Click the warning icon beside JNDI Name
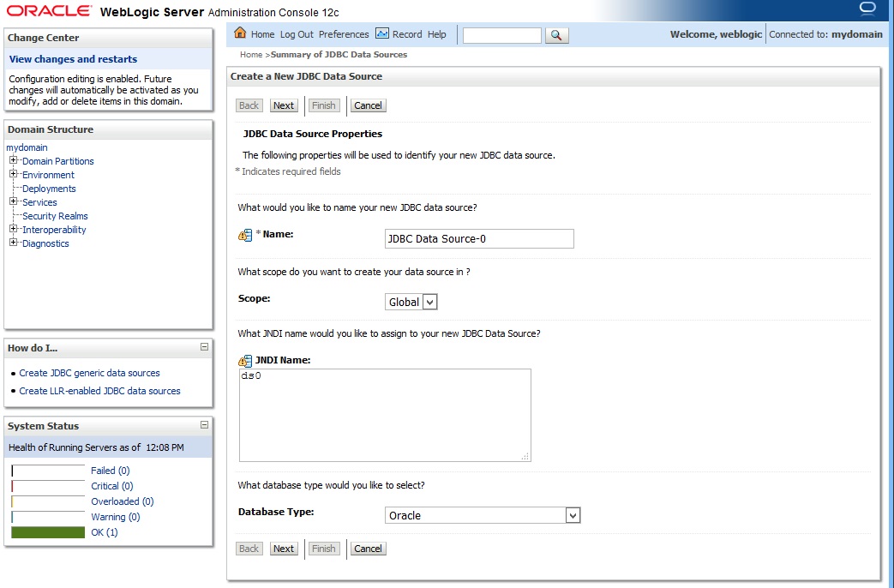Screen dimensions: 894x588 pyautogui.click(x=245, y=361)
